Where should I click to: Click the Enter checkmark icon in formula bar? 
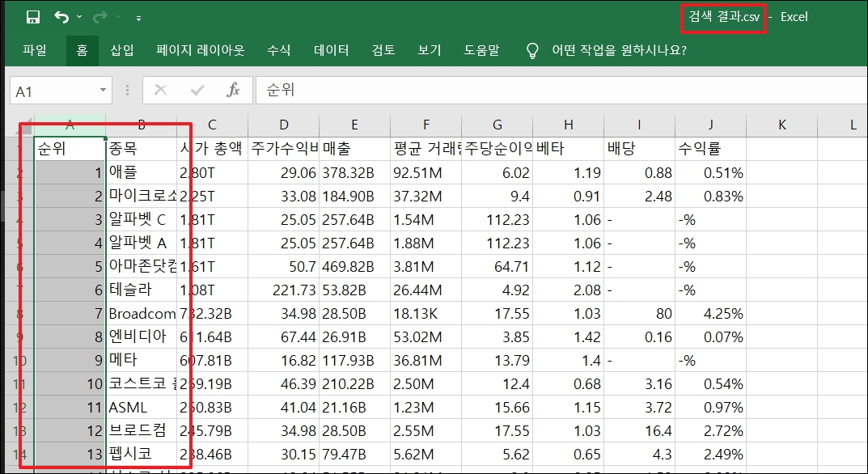[x=197, y=91]
